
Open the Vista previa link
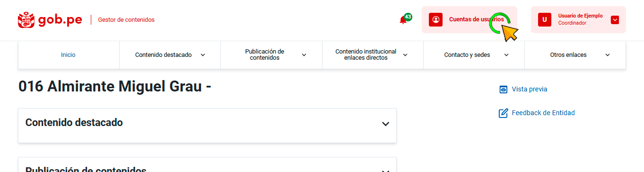(530, 89)
